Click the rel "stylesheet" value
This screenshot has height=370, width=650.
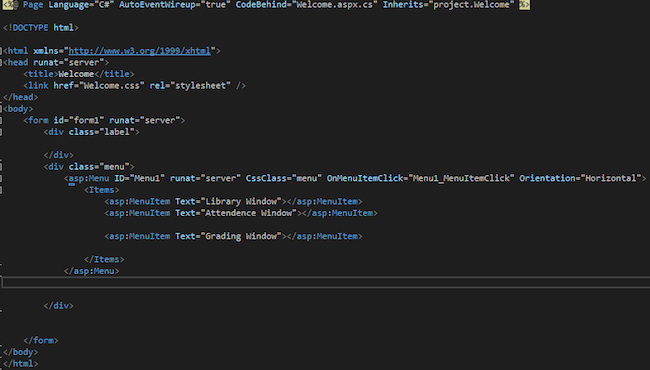200,86
